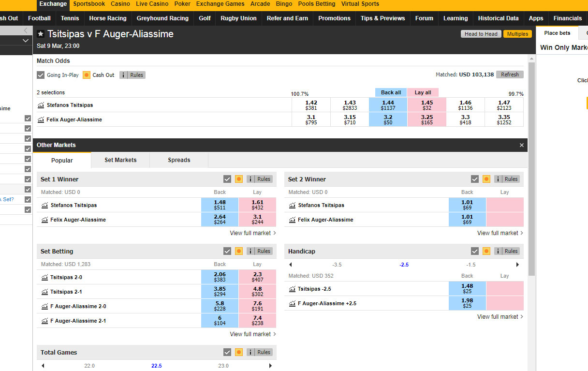
Task: Select the 23.0 total games line
Action: pos(223,366)
